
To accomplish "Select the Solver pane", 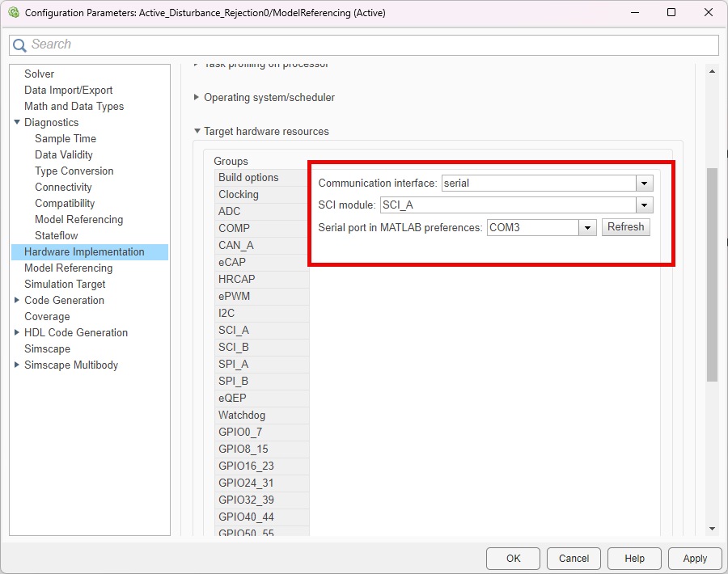I will coord(39,74).
